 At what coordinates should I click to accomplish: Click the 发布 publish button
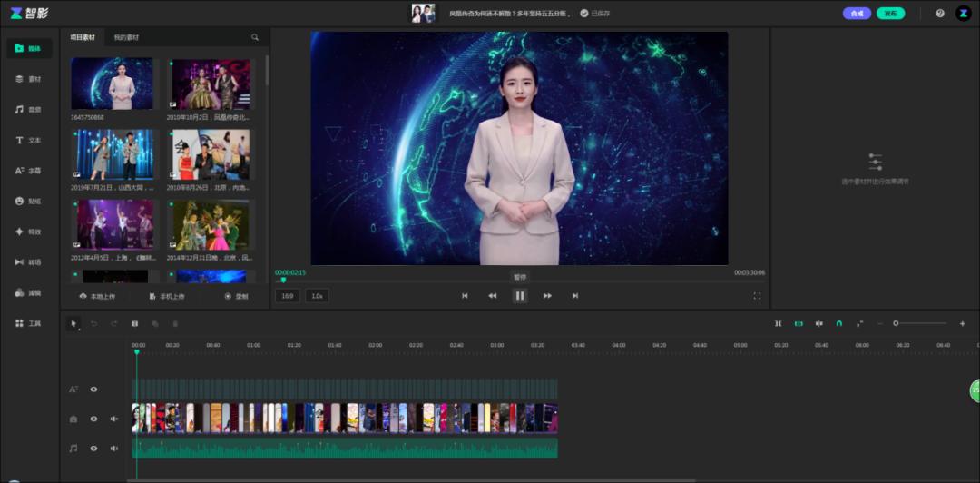890,14
